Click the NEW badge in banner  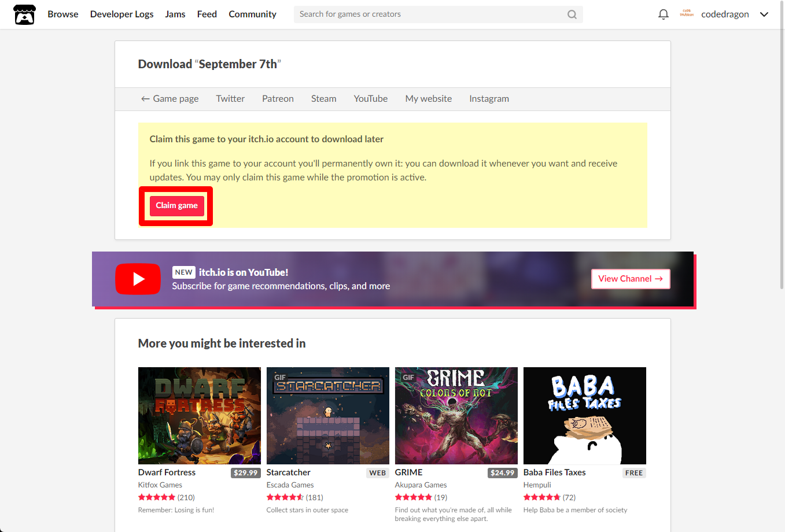(x=183, y=272)
